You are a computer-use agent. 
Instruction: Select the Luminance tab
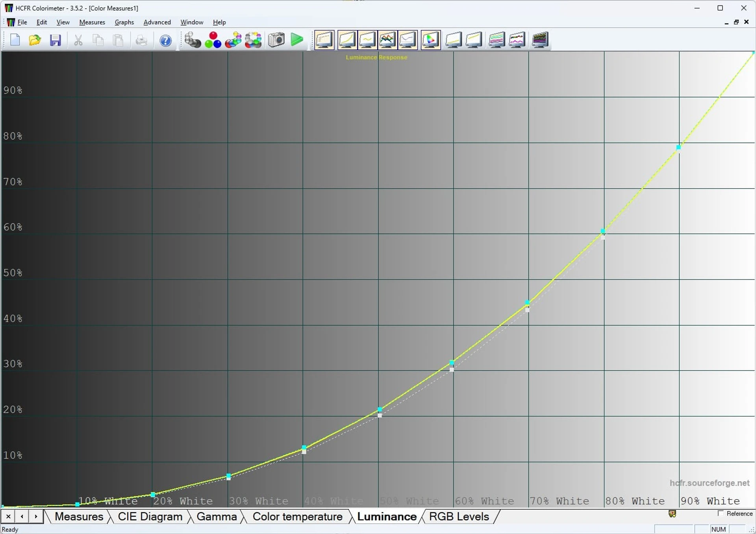(x=387, y=516)
